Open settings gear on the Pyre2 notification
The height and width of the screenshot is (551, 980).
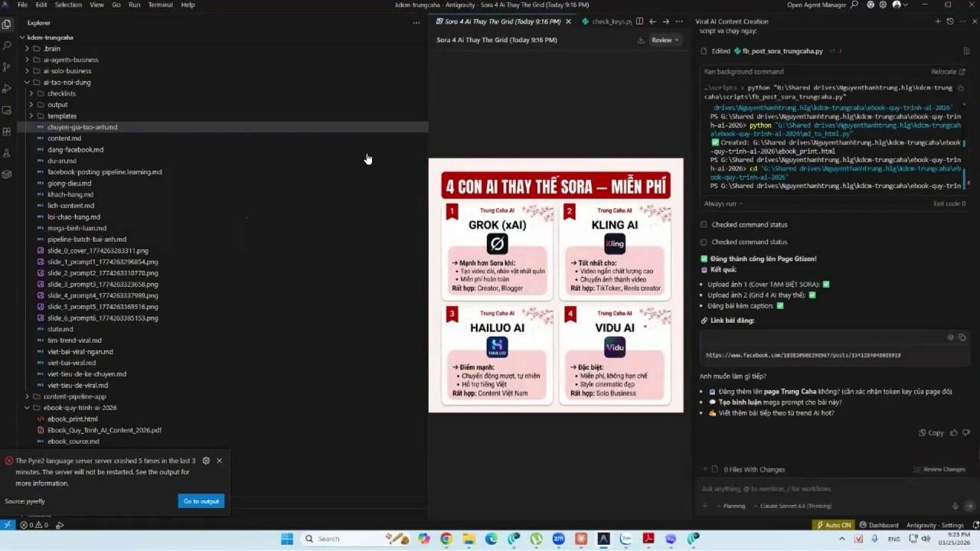(205, 461)
